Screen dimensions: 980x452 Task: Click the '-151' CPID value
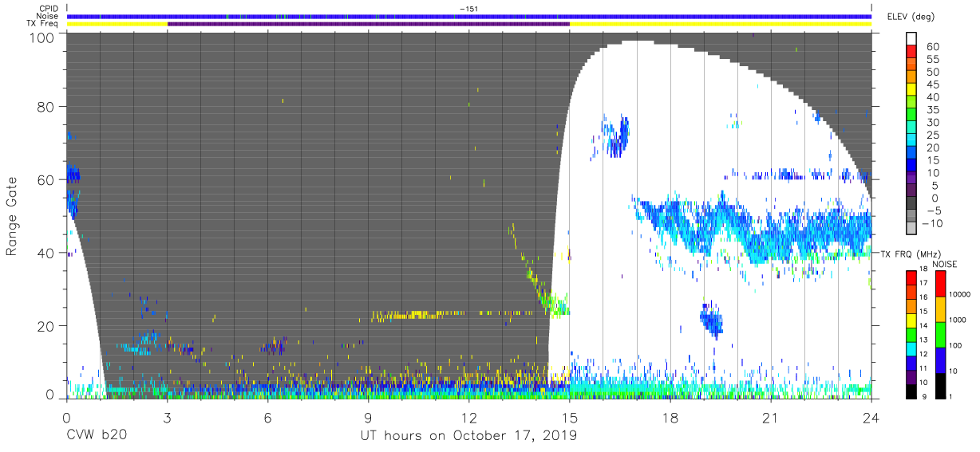469,8
